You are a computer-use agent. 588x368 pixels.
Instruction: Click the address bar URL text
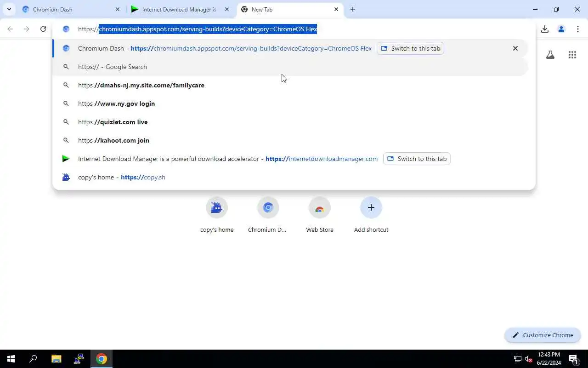coord(198,29)
